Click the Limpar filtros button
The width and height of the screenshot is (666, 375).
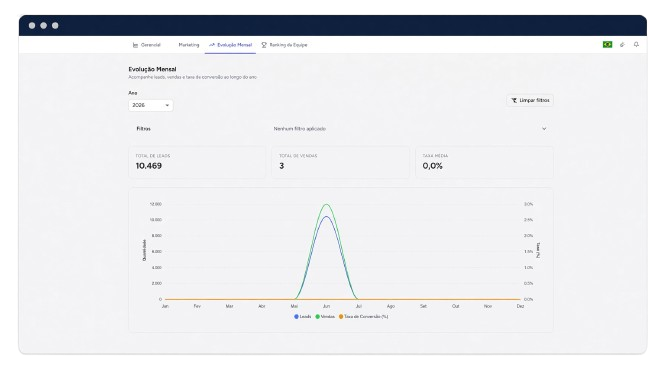click(x=530, y=100)
